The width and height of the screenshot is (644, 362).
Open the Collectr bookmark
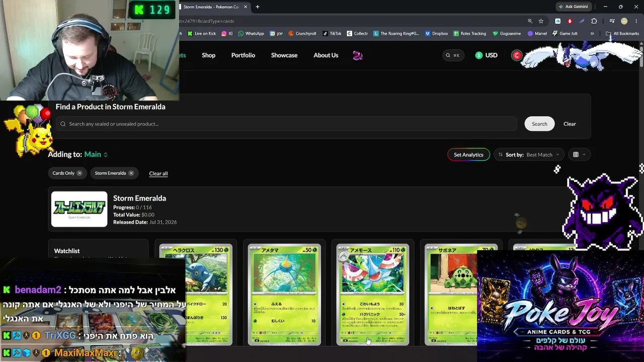pyautogui.click(x=357, y=34)
